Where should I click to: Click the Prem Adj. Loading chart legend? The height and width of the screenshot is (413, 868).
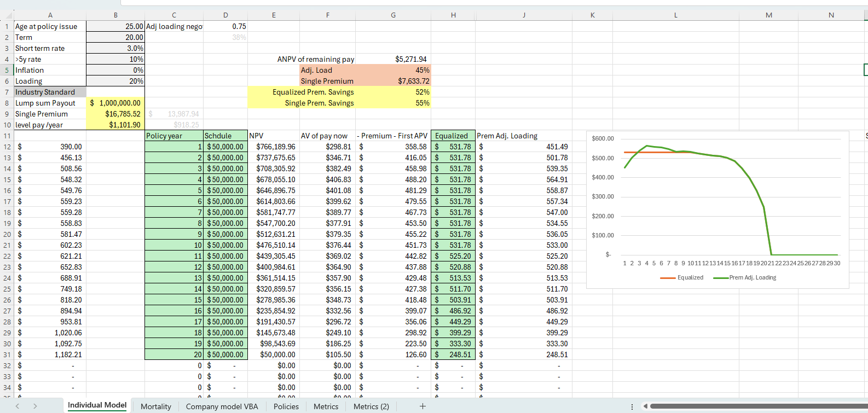(x=745, y=277)
